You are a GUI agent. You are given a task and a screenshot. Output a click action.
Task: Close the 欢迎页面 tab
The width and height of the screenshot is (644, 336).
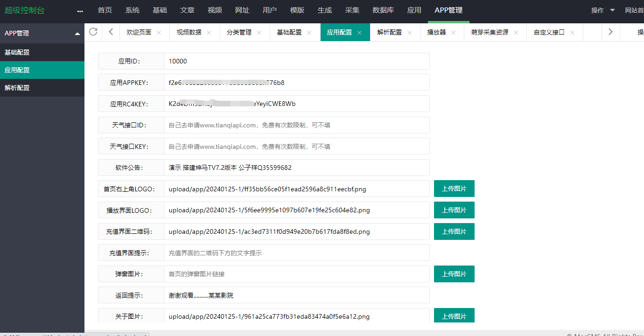coord(159,33)
